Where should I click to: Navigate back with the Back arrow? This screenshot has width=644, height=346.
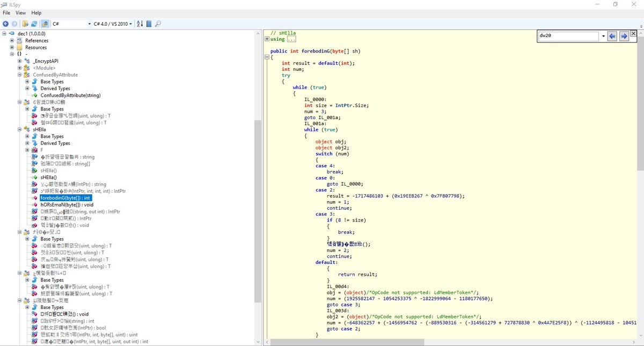point(5,24)
